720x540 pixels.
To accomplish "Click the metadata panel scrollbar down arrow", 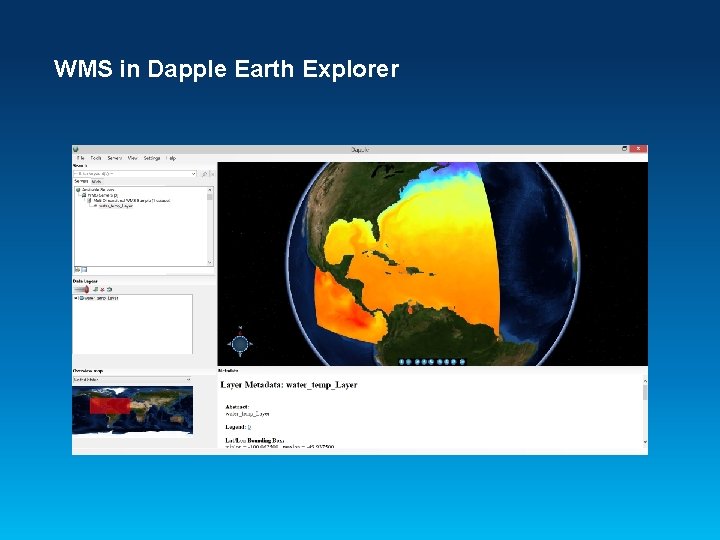I will click(x=645, y=442).
